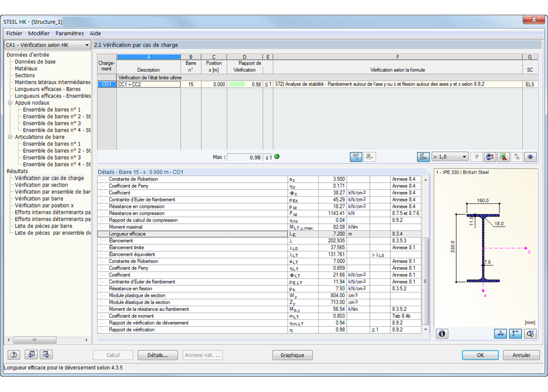Select Longueurs efficaces - Ensembles tree item
This screenshot has width=548, height=392.
52,96
